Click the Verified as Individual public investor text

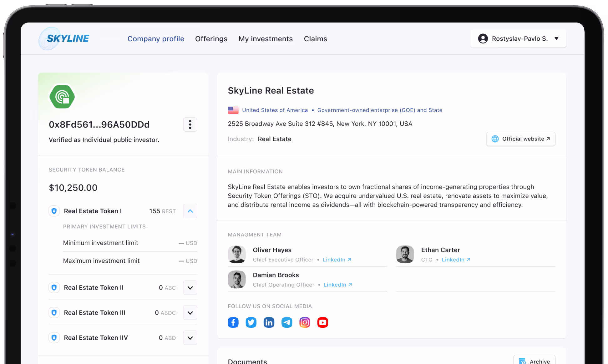[x=104, y=140]
